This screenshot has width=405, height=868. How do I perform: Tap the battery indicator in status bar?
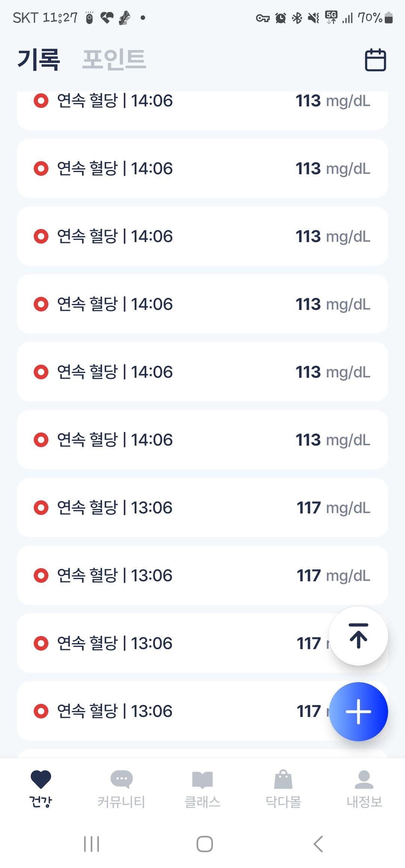(x=389, y=18)
